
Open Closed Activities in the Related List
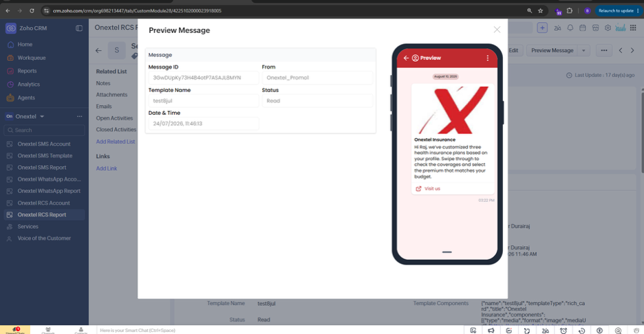click(x=116, y=130)
